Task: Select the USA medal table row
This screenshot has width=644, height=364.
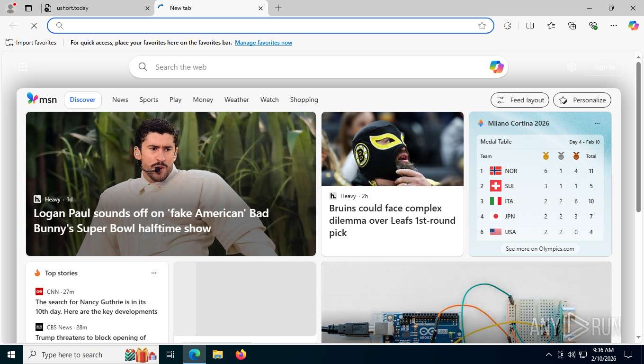Action: click(x=539, y=232)
